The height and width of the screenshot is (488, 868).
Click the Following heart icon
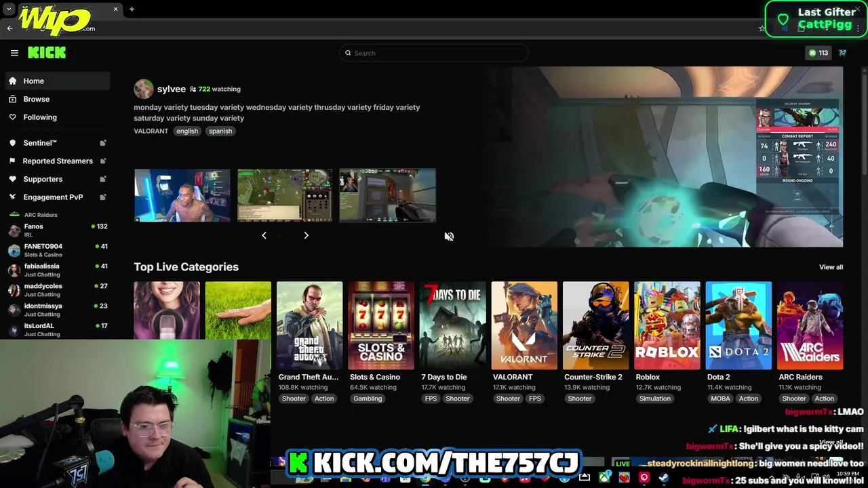12,117
